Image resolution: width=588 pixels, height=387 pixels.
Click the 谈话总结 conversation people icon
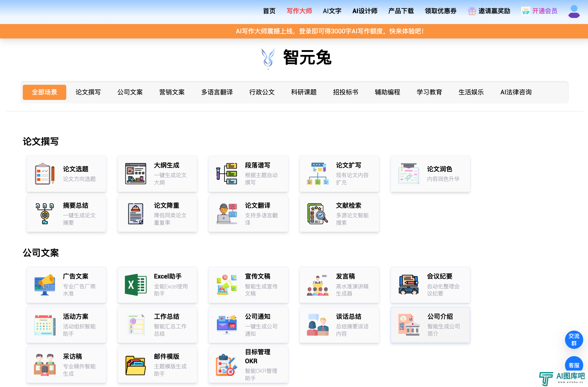tap(318, 325)
